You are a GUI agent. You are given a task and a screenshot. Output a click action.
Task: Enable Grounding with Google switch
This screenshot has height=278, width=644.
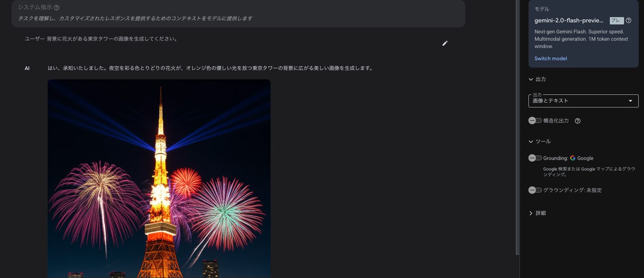535,158
